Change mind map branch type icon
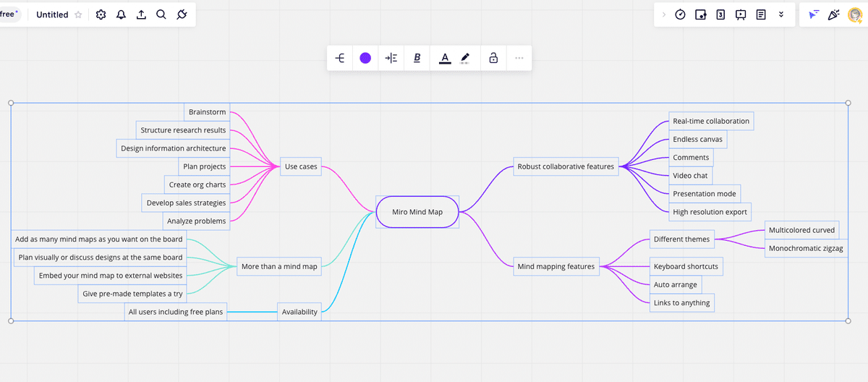868x382 pixels. point(340,58)
